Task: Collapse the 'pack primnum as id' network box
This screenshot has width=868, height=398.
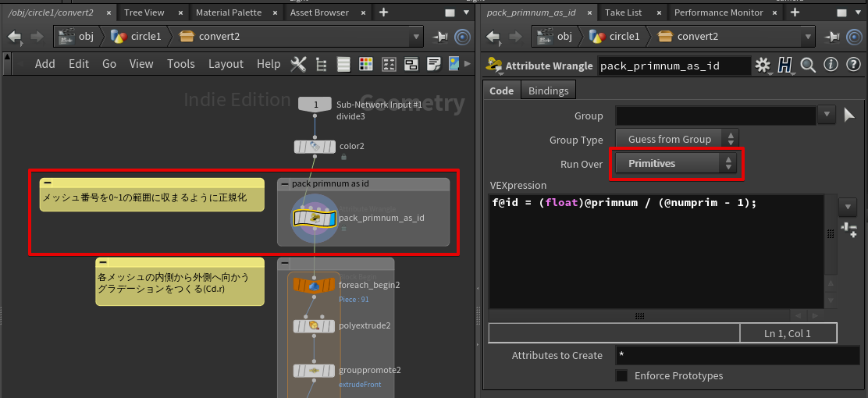Action: (x=285, y=183)
